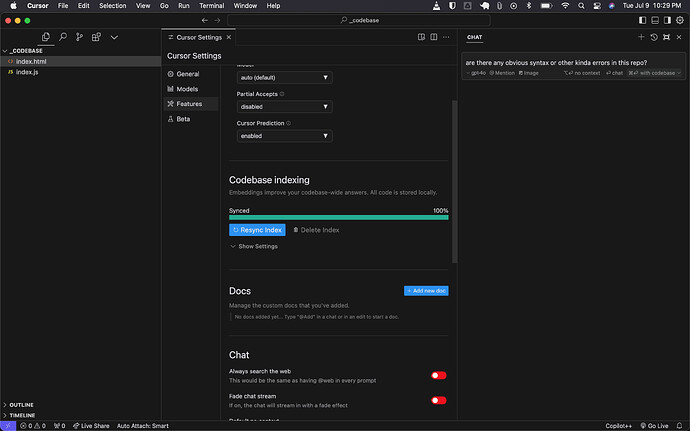Screen dimensions: 690x431
Task: Open the Partial Accepts dropdown
Action: pyautogui.click(x=284, y=106)
